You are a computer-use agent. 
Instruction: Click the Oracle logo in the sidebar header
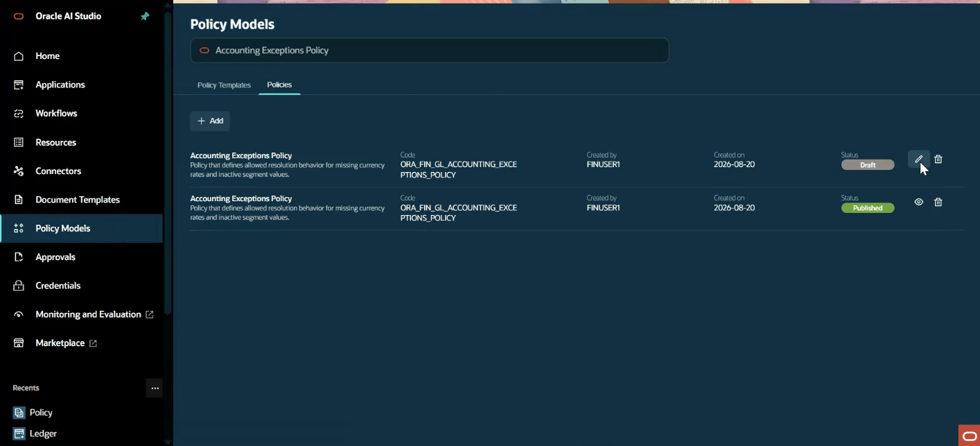point(19,17)
